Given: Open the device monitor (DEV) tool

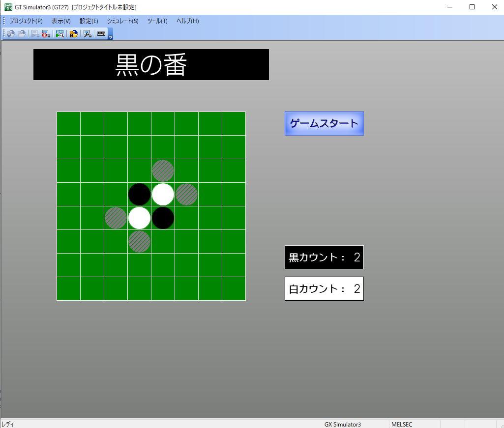Looking at the screenshot, I should tap(59, 33).
